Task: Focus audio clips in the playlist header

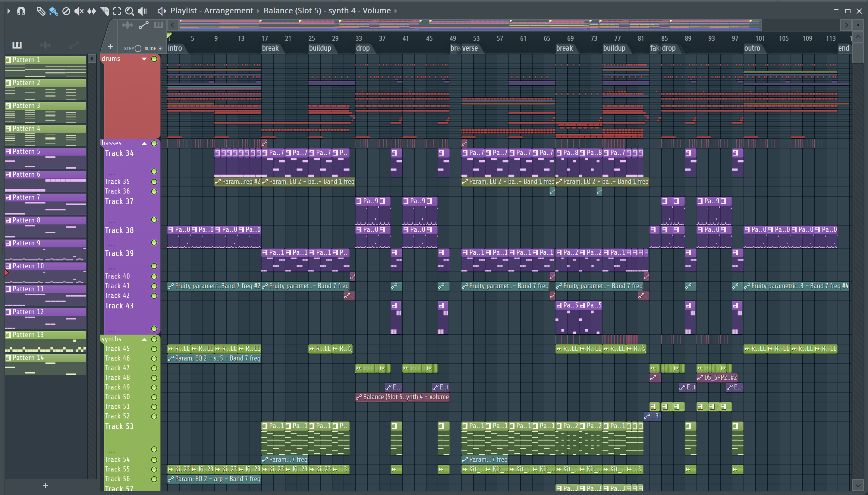Action: pyautogui.click(x=127, y=25)
